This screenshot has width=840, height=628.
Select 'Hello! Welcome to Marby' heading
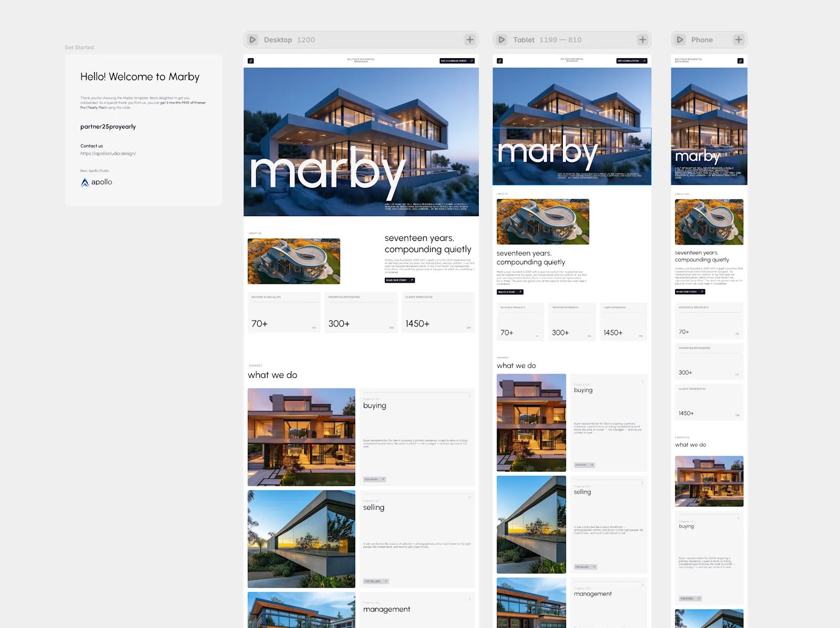point(140,77)
